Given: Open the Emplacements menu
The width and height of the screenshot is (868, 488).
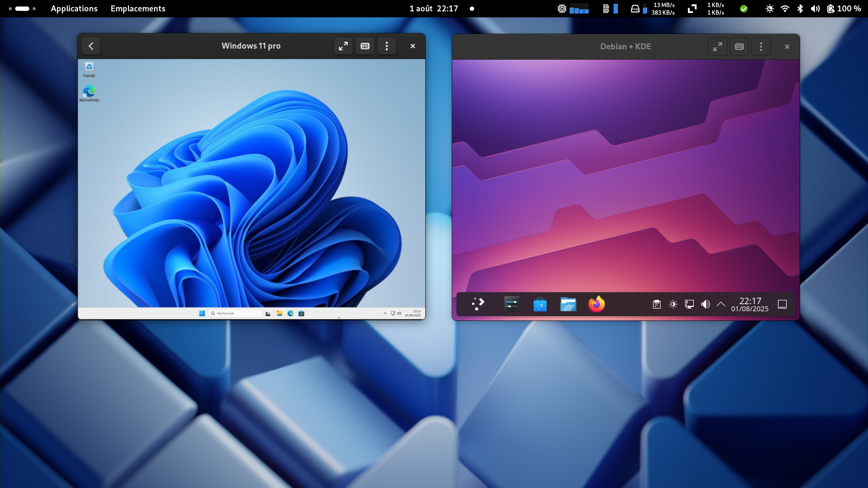Looking at the screenshot, I should pos(138,9).
